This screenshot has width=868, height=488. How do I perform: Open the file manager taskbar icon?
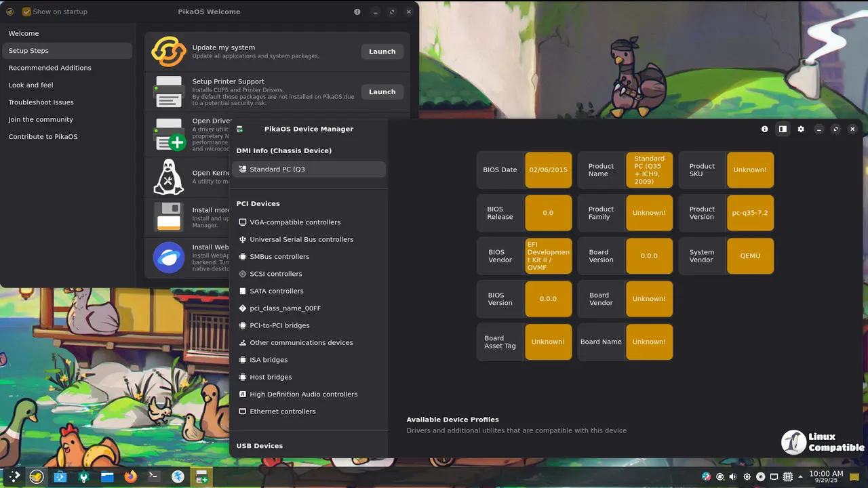(107, 476)
